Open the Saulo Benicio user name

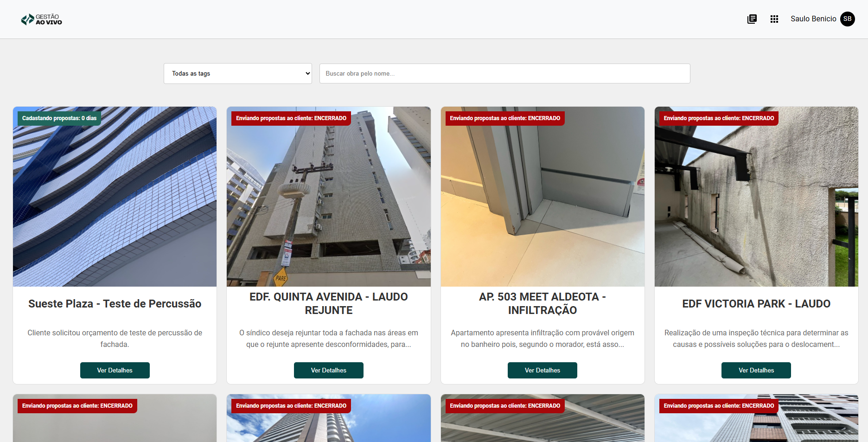pyautogui.click(x=813, y=19)
